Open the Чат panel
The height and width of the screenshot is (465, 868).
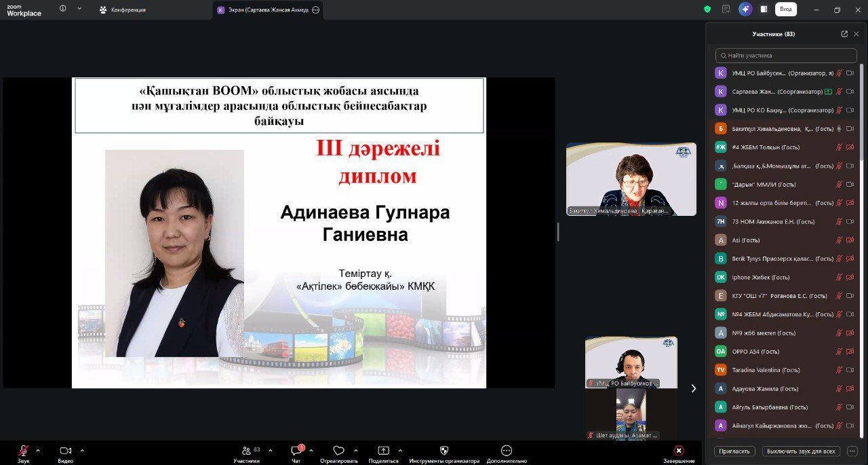point(296,452)
